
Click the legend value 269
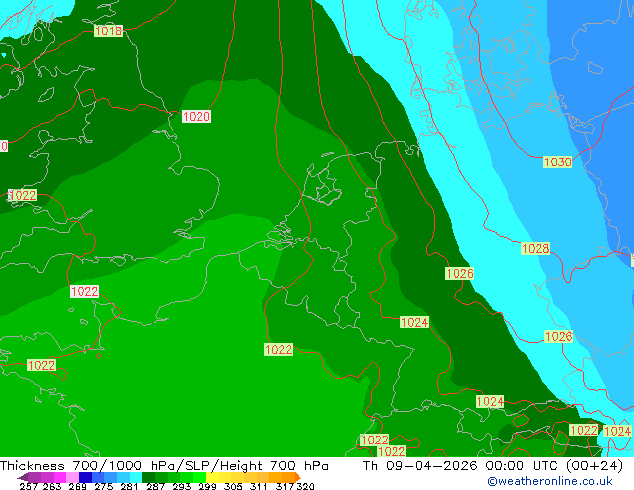(x=77, y=486)
